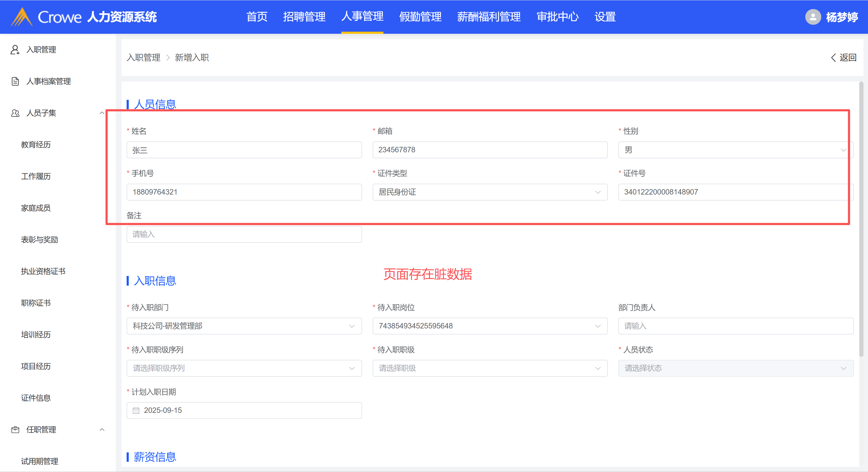The width and height of the screenshot is (868, 472).
Task: Click the 人事档案管理 document icon
Action: click(x=15, y=81)
